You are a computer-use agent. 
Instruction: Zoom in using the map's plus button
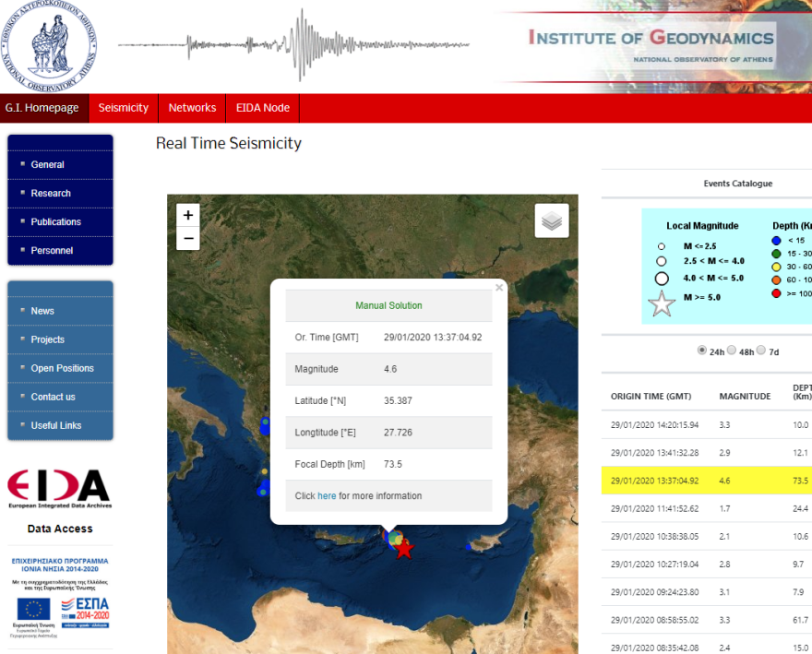(x=187, y=214)
